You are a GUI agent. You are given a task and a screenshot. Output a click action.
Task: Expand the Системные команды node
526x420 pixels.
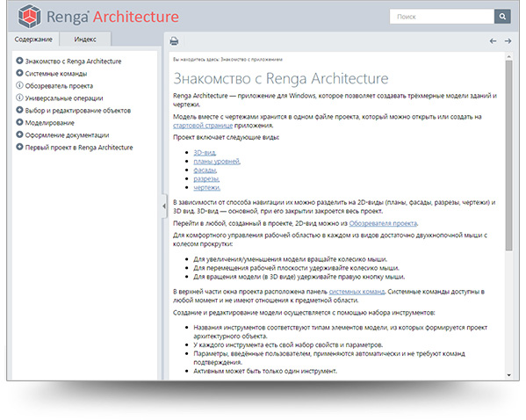click(x=19, y=73)
